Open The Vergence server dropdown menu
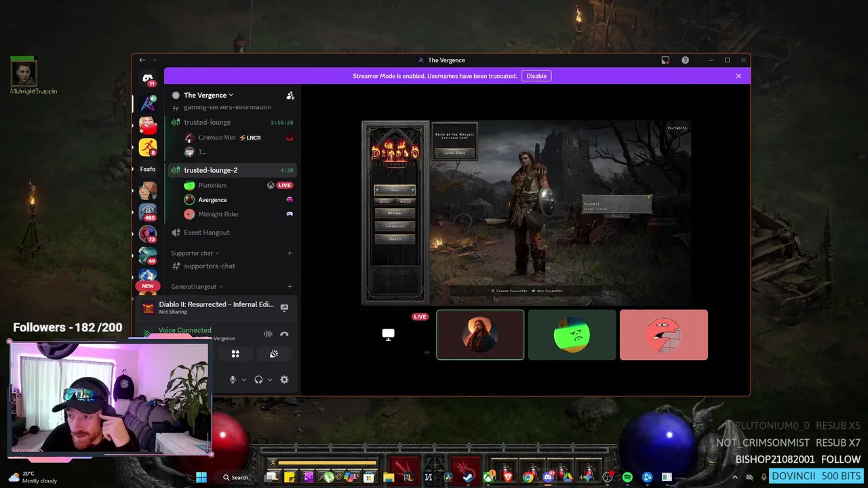The image size is (868, 488). [x=208, y=96]
